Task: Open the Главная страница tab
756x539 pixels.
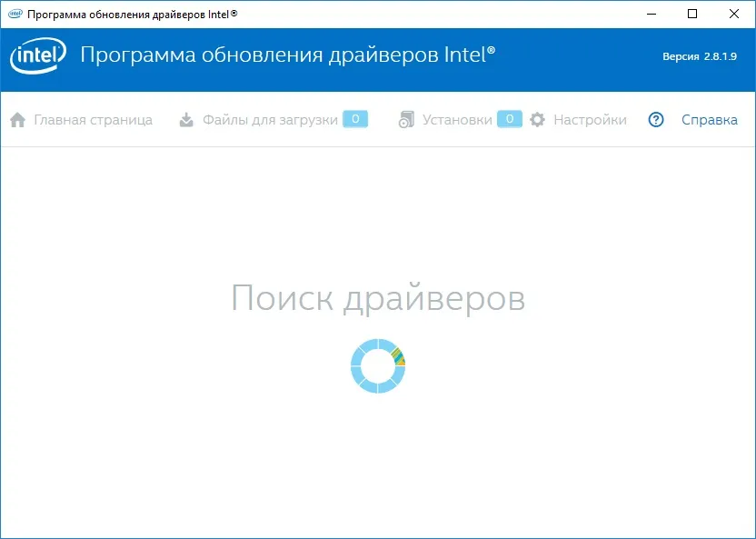Action: (x=93, y=120)
